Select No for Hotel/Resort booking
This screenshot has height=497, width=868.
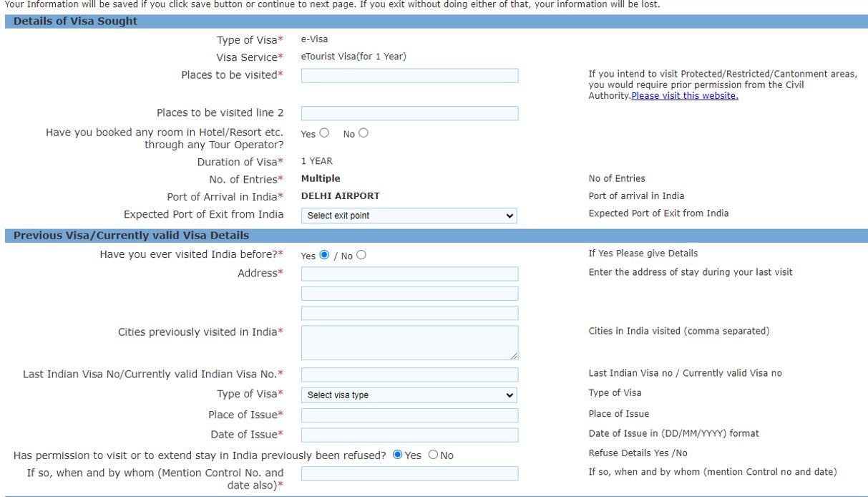tap(364, 132)
